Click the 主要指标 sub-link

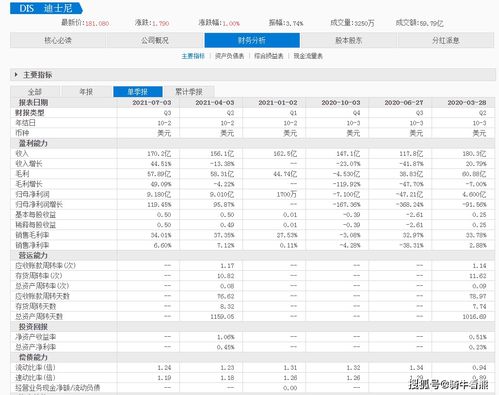pyautogui.click(x=193, y=56)
